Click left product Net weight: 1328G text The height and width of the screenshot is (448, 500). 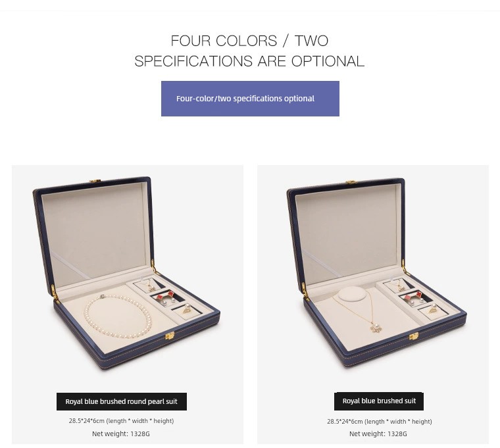pyautogui.click(x=121, y=434)
